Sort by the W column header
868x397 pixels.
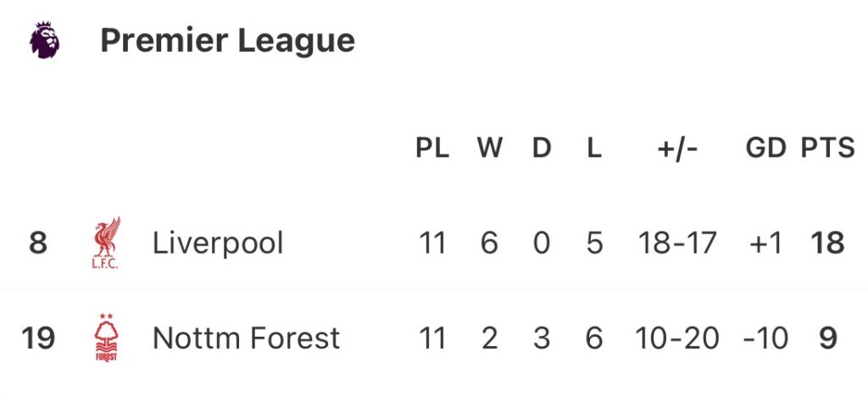(x=489, y=148)
